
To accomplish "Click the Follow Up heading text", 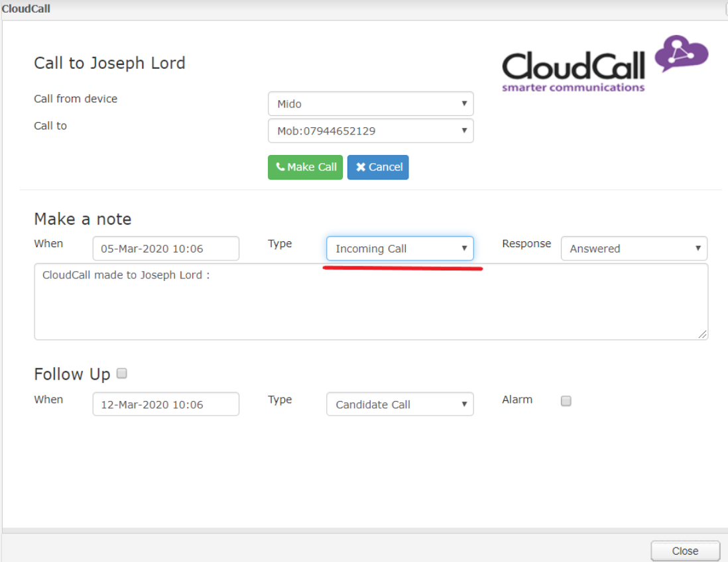I will tap(72, 374).
